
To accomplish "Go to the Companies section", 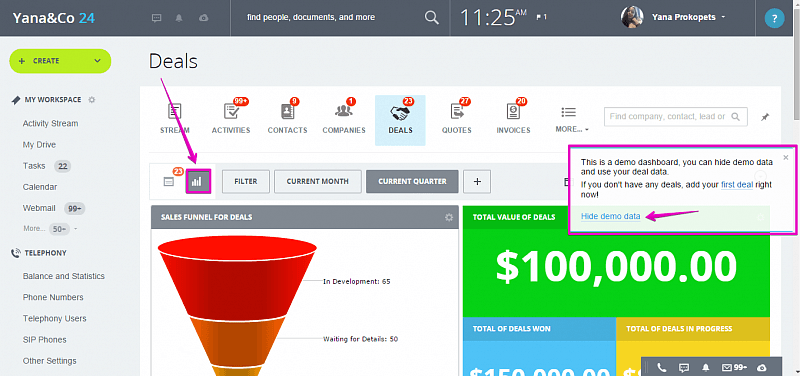I will pos(344,117).
